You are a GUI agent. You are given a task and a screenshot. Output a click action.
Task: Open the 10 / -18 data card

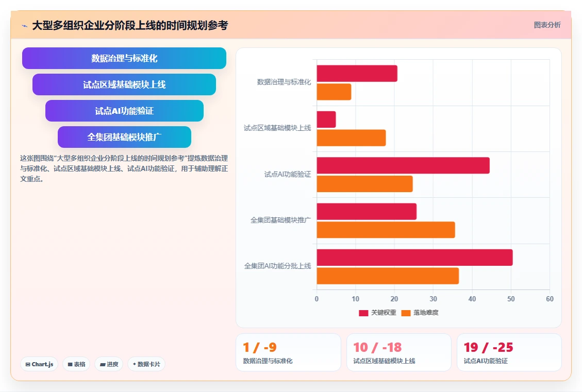(x=398, y=352)
